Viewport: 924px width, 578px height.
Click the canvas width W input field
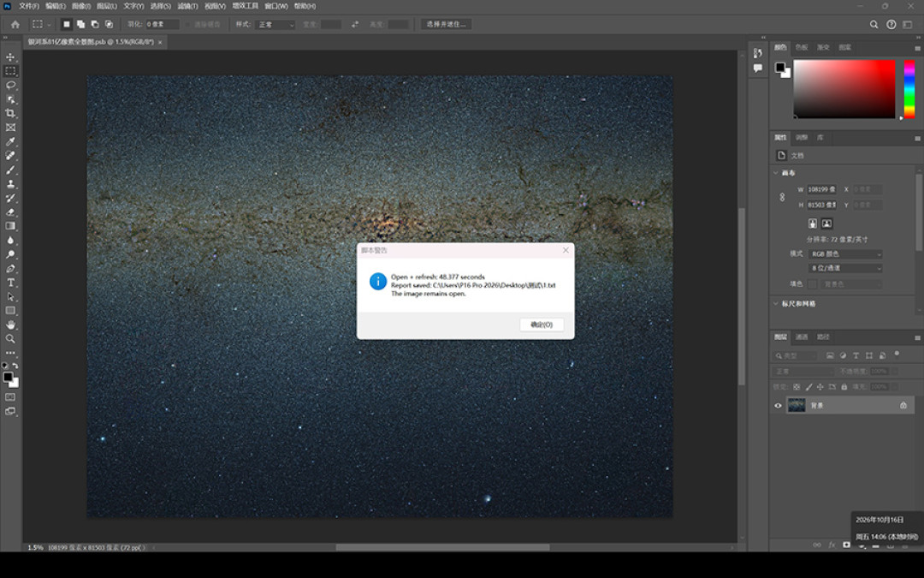(822, 190)
